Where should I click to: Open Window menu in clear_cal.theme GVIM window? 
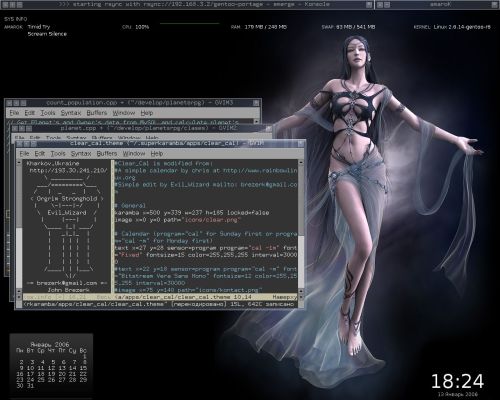[x=134, y=154]
